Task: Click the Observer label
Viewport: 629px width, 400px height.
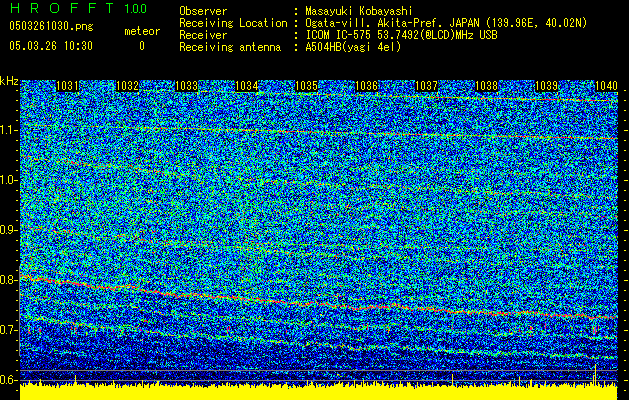Action: (x=203, y=11)
